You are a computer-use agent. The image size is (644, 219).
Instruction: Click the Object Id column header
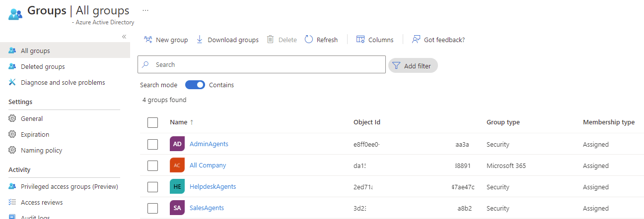pos(367,122)
